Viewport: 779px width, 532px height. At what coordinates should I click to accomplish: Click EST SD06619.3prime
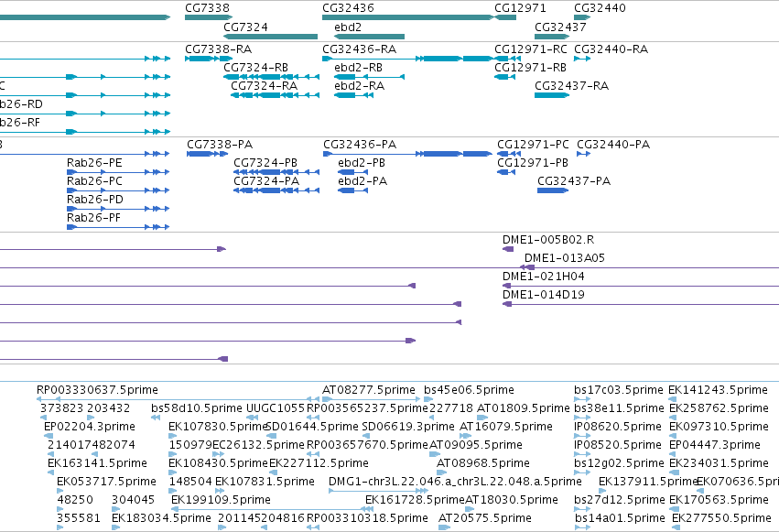tap(408, 426)
